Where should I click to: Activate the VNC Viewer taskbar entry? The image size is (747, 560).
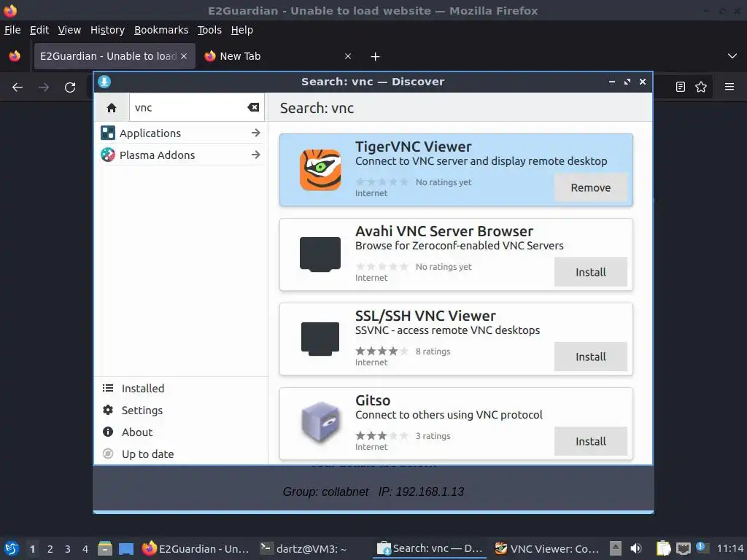548,548
